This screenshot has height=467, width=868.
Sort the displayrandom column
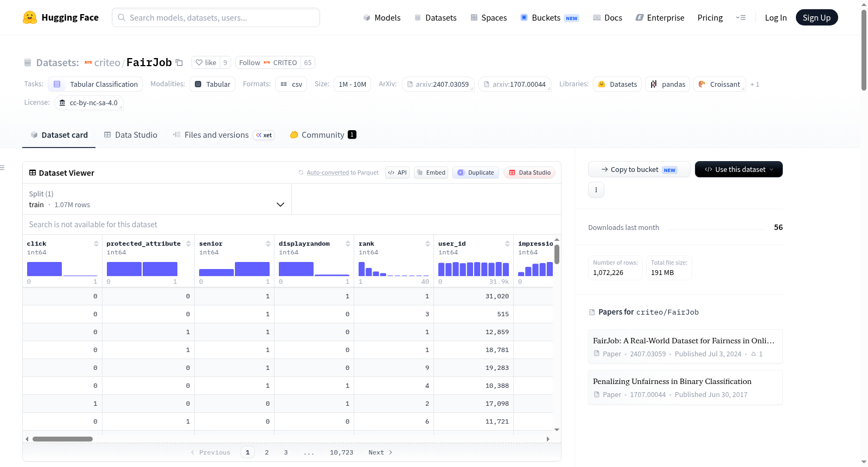348,244
